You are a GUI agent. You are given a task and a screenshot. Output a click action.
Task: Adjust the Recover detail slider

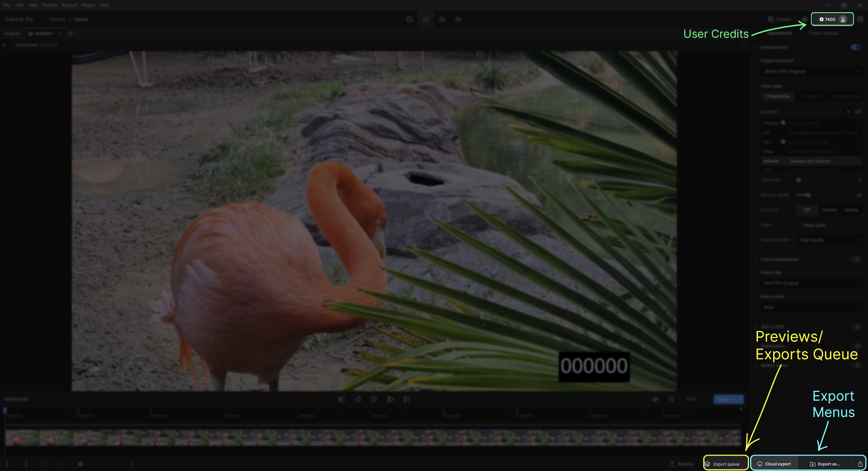tap(808, 195)
